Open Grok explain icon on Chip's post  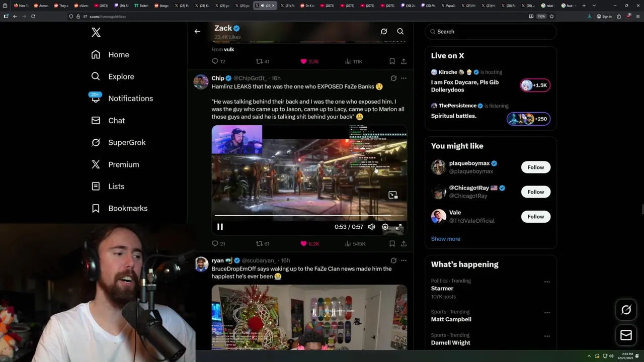pos(393,78)
